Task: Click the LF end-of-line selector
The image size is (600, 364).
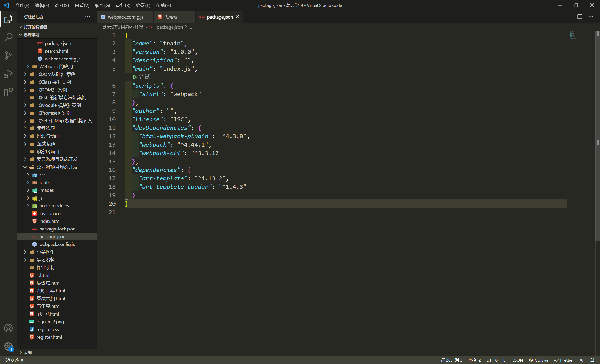Action: tap(505, 360)
